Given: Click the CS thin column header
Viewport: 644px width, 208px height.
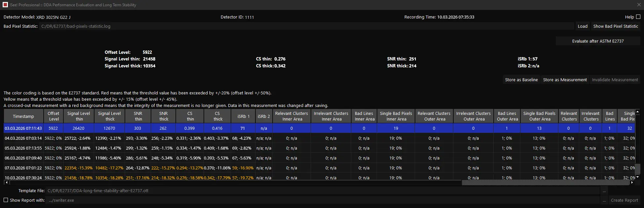Looking at the screenshot, I should [190, 116].
